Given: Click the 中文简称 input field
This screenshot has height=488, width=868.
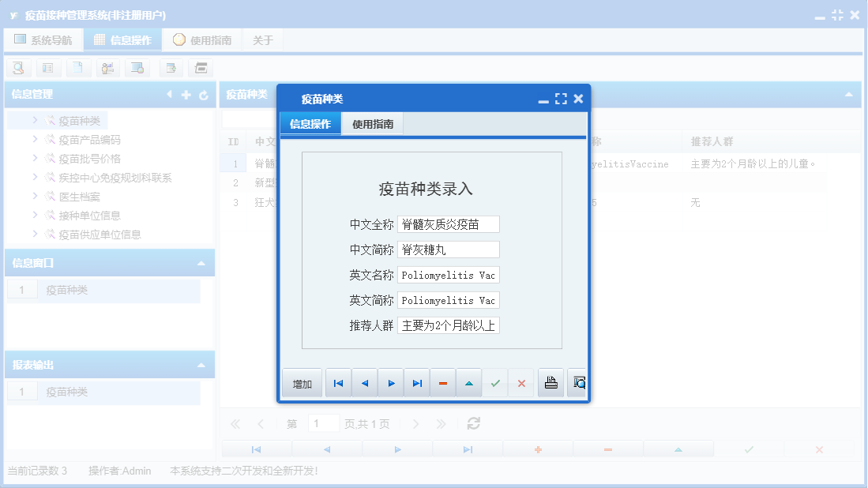Looking at the screenshot, I should [448, 250].
